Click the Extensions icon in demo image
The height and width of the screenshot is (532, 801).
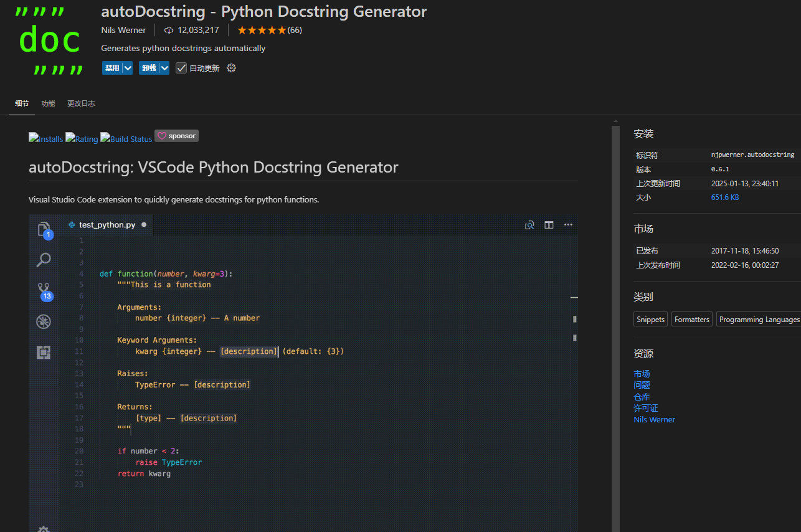point(44,352)
